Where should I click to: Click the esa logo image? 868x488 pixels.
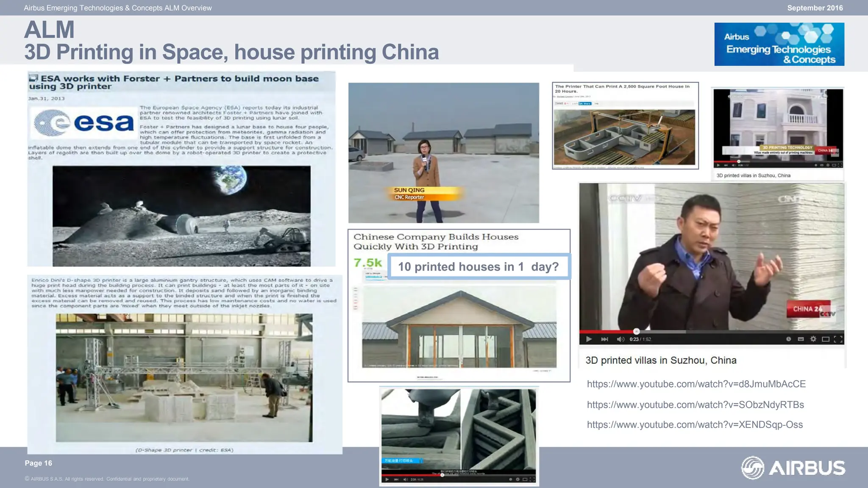pyautogui.click(x=83, y=122)
